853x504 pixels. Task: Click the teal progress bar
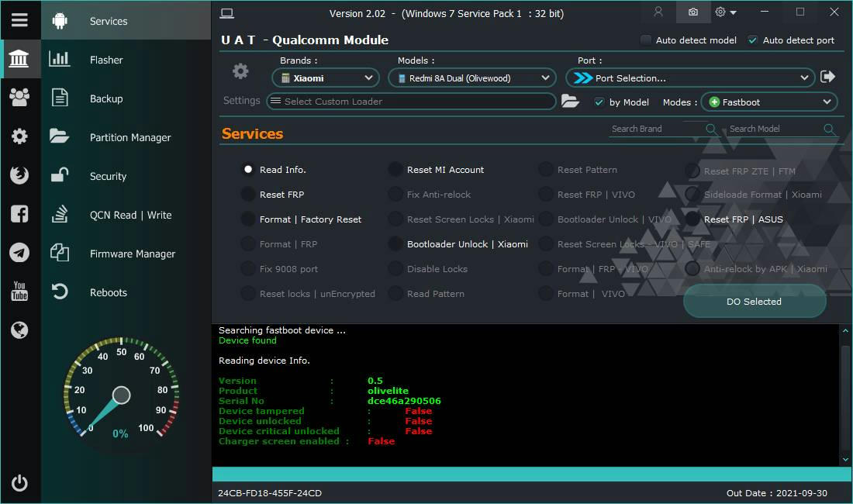point(531,474)
